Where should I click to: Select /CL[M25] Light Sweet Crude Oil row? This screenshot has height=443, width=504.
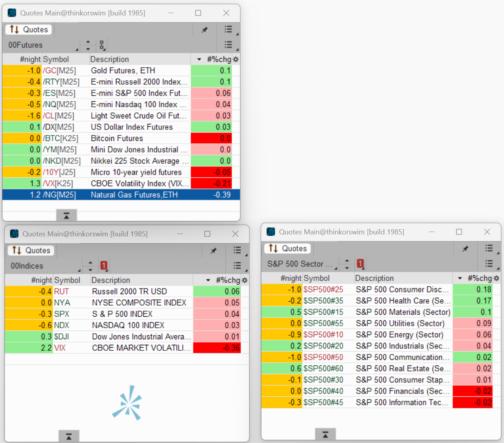click(121, 116)
